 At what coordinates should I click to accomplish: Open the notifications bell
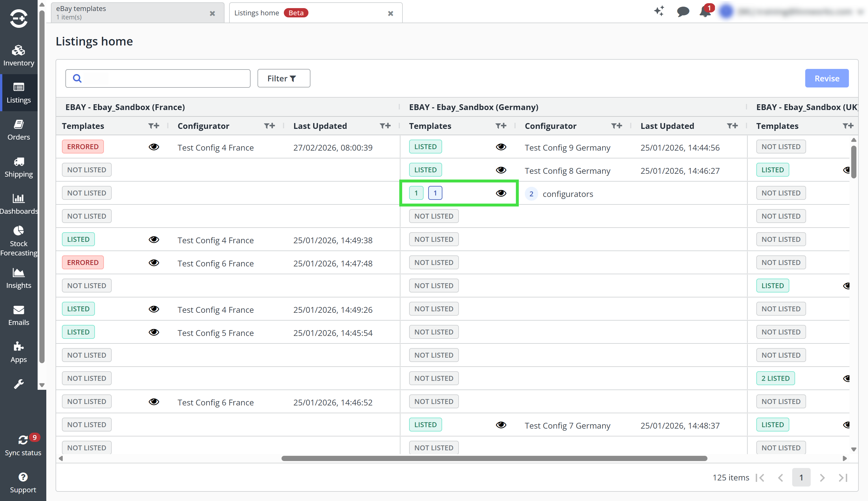pos(705,12)
